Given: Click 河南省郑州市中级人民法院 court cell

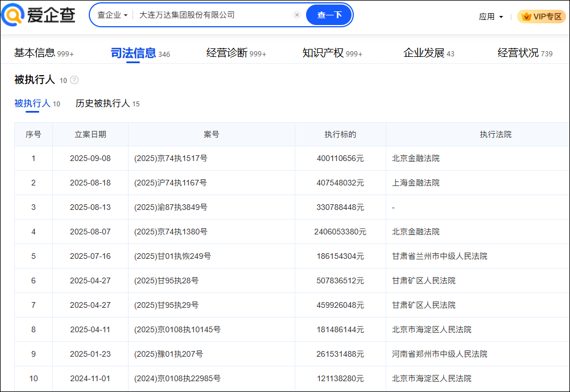Looking at the screenshot, I should [x=440, y=354].
